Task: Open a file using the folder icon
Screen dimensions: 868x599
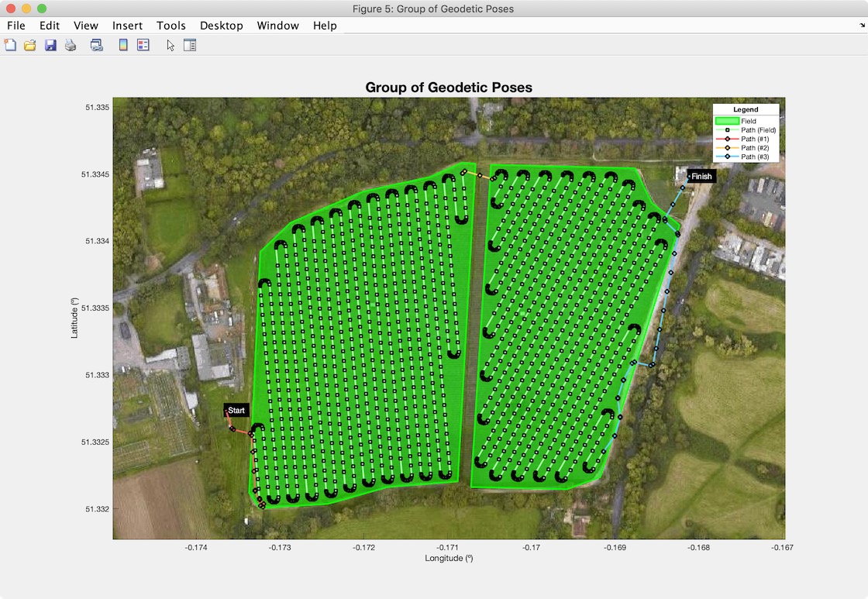Action: click(x=30, y=45)
